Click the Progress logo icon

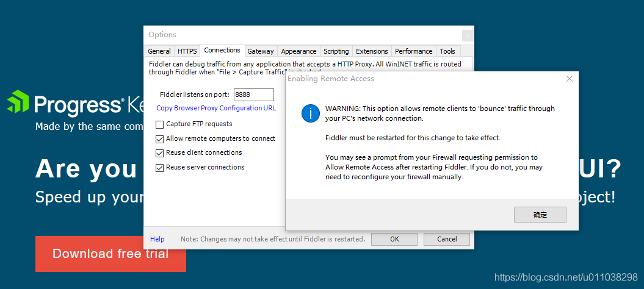click(18, 101)
